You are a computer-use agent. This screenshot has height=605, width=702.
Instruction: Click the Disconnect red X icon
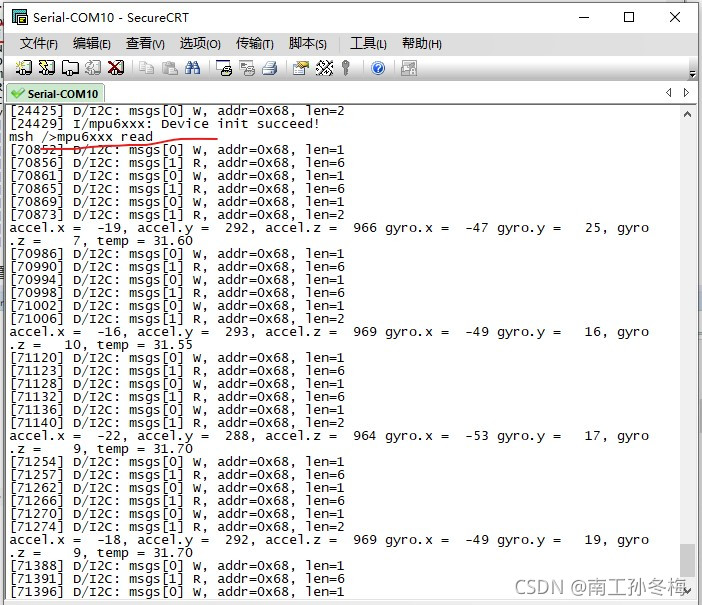[116, 68]
